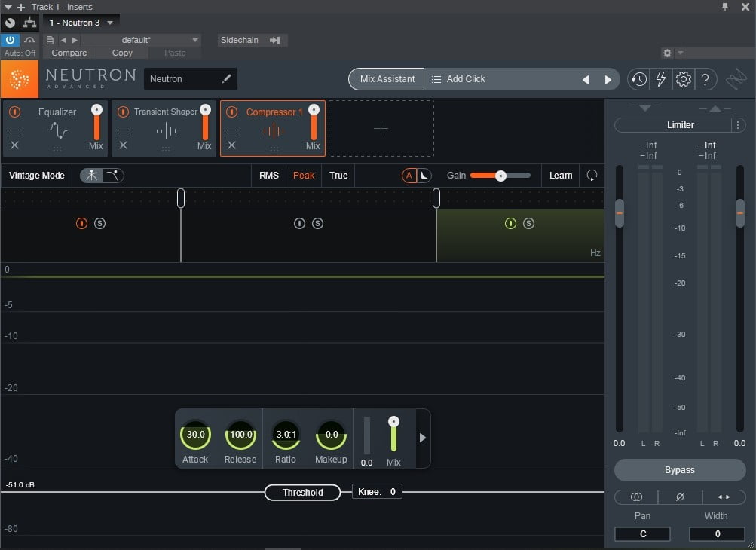This screenshot has width=756, height=550.
Task: Expand compressor controls with right arrow
Action: (x=423, y=438)
